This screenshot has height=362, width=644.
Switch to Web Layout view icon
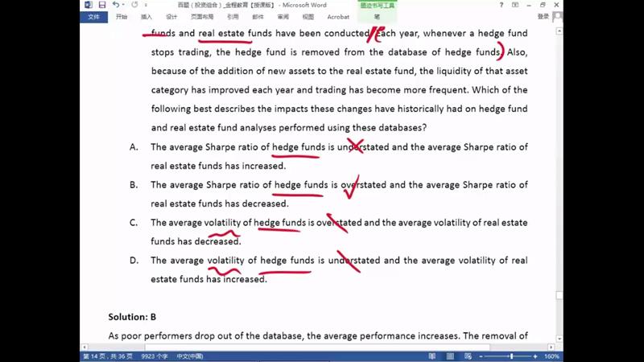(469, 356)
